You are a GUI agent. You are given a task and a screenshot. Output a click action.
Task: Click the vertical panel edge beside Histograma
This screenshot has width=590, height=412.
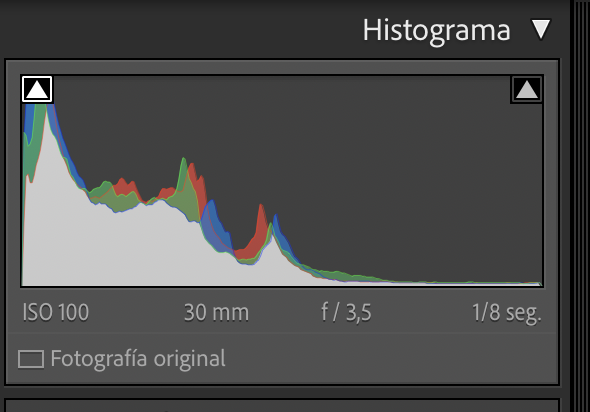(x=580, y=206)
